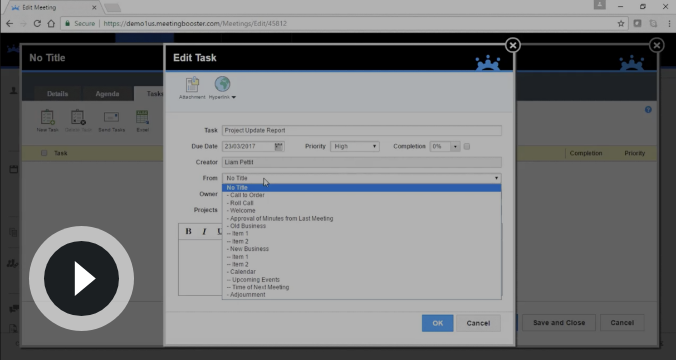This screenshot has width=676, height=360.
Task: Open the browser home page
Action: [51, 23]
